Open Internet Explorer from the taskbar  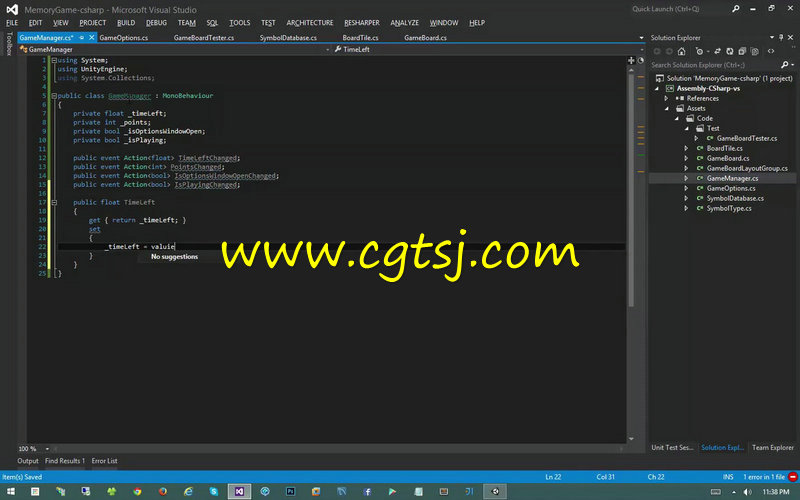coord(188,491)
